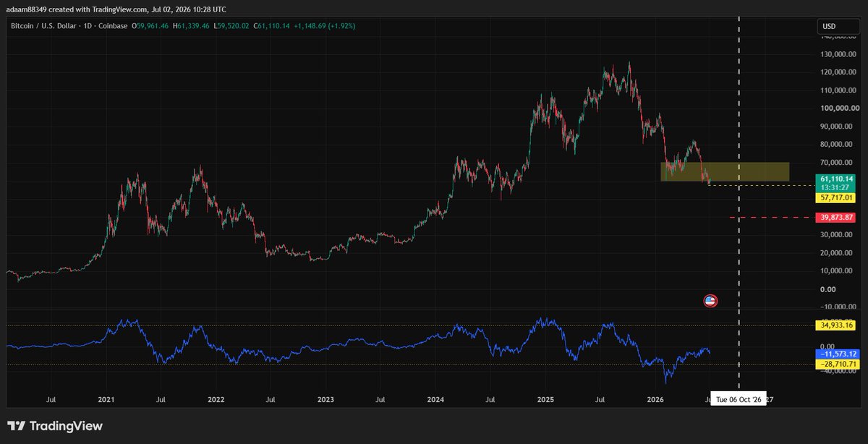
Task: Click the high value H61,339.46
Action: click(191, 26)
